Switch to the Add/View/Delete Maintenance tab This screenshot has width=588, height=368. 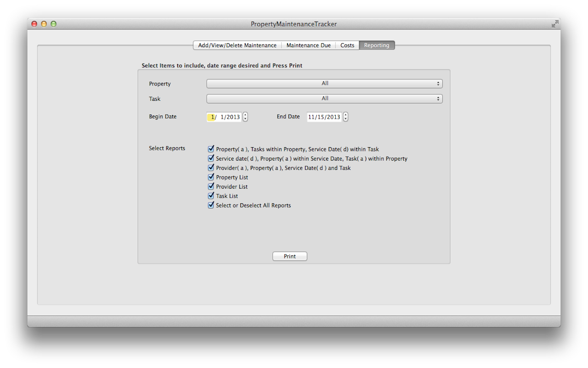point(237,46)
